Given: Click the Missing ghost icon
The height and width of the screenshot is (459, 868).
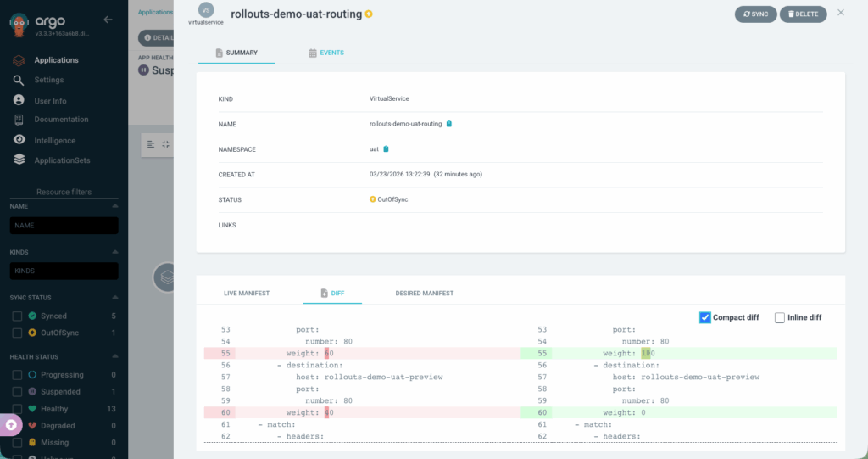Looking at the screenshot, I should (x=32, y=442).
